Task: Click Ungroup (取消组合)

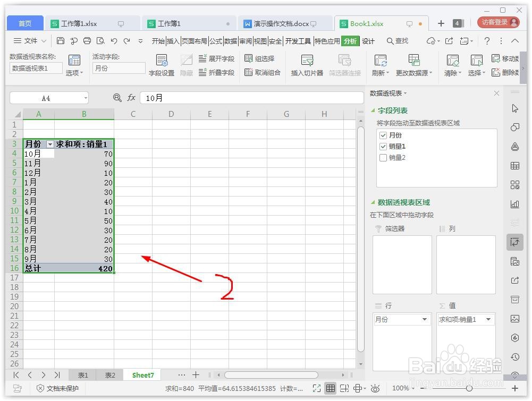Action: coord(263,72)
